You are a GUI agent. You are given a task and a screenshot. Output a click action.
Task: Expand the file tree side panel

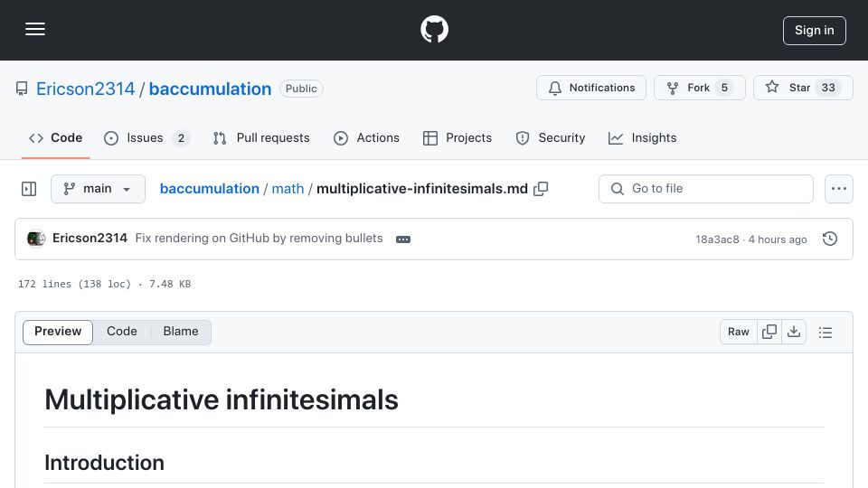[29, 189]
